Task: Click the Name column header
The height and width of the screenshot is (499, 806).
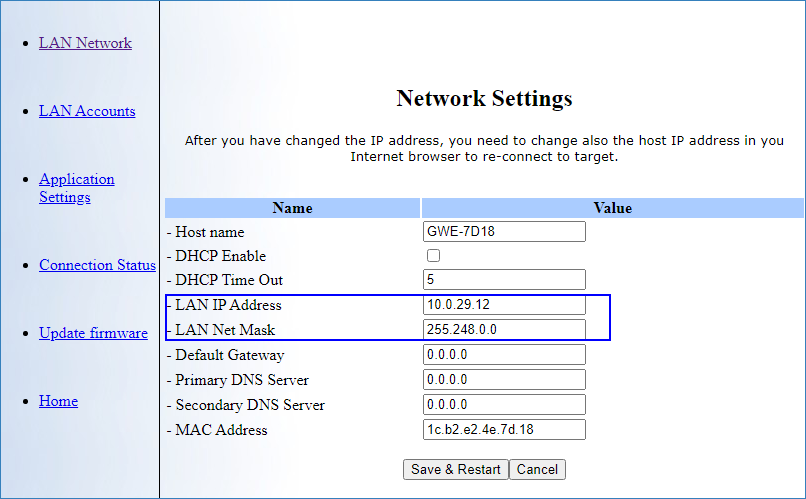Action: coord(292,208)
